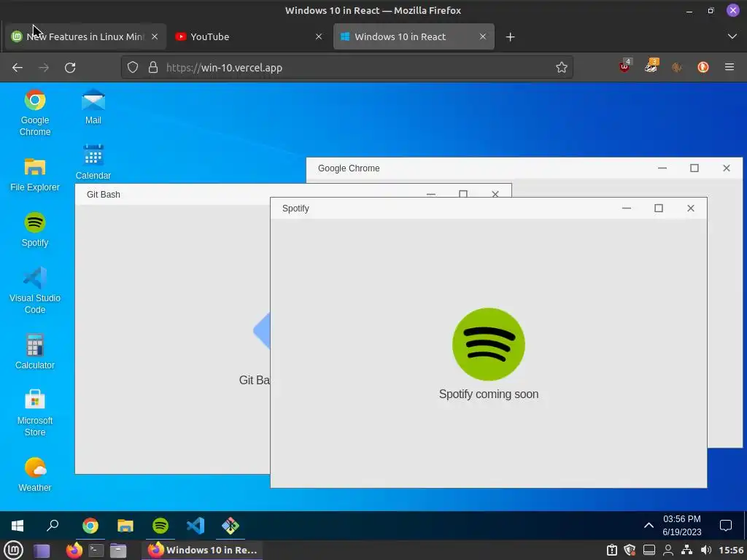Open the network tray icon

coord(687,550)
